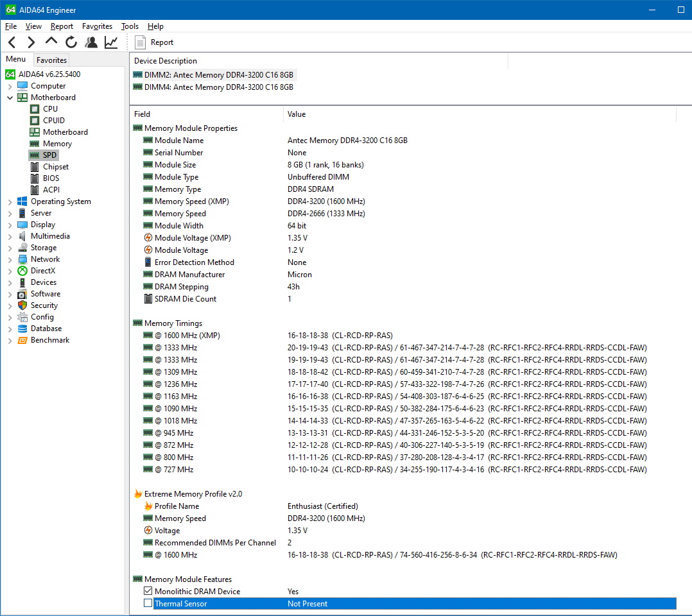Click the Device Description column header
This screenshot has width=692, height=616.
[x=318, y=61]
